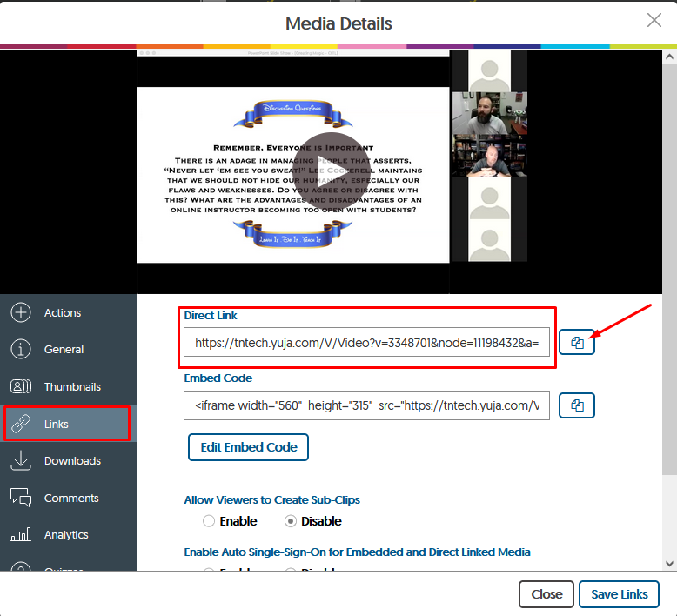Image resolution: width=677 pixels, height=616 pixels.
Task: Play the video preview
Action: 329,171
